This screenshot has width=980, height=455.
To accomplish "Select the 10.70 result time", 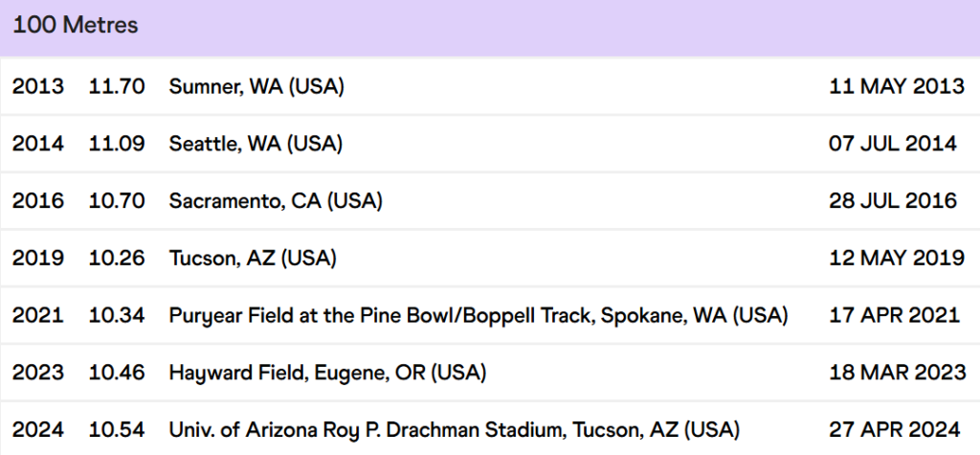I will point(117,201).
